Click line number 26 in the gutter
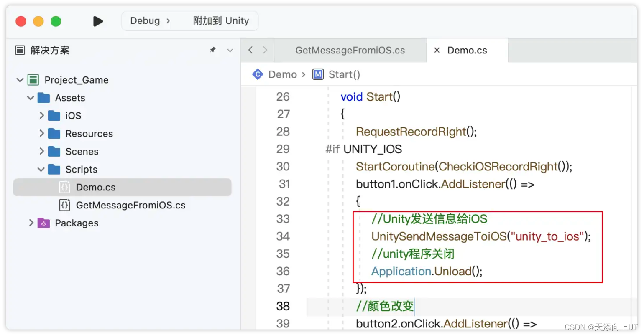The height and width of the screenshot is (335, 644). click(x=283, y=97)
